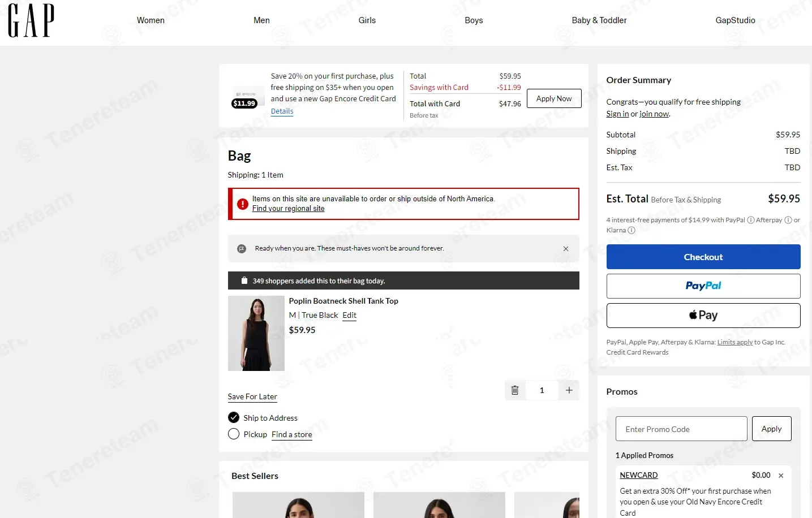812x518 pixels.
Task: Open the GapStudio menu
Action: click(735, 20)
